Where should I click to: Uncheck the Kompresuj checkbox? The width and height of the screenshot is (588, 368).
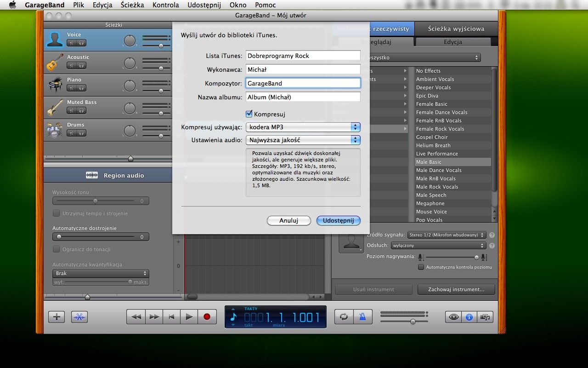tap(249, 114)
